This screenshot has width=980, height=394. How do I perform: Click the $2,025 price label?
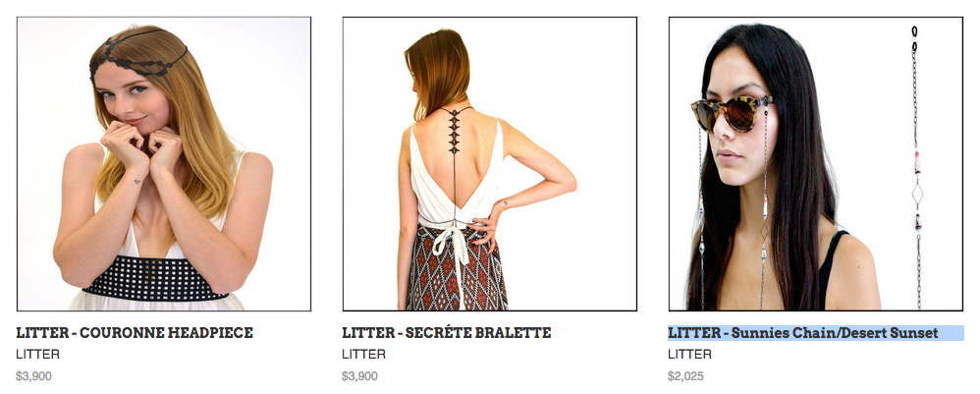pos(685,376)
